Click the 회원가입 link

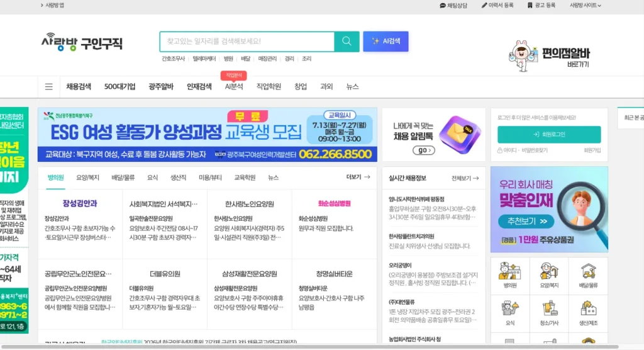592,150
